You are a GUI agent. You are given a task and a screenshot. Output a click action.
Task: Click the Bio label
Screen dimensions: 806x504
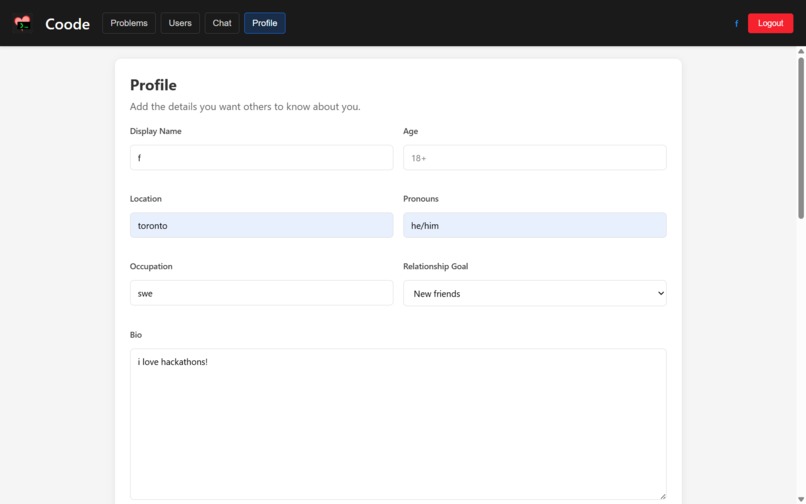pyautogui.click(x=136, y=335)
